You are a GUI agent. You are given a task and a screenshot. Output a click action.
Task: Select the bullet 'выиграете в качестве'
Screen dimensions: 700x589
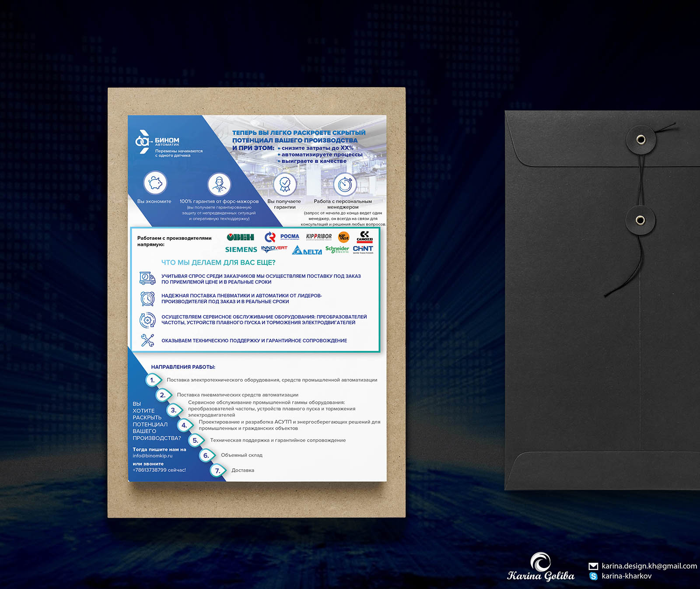314,161
